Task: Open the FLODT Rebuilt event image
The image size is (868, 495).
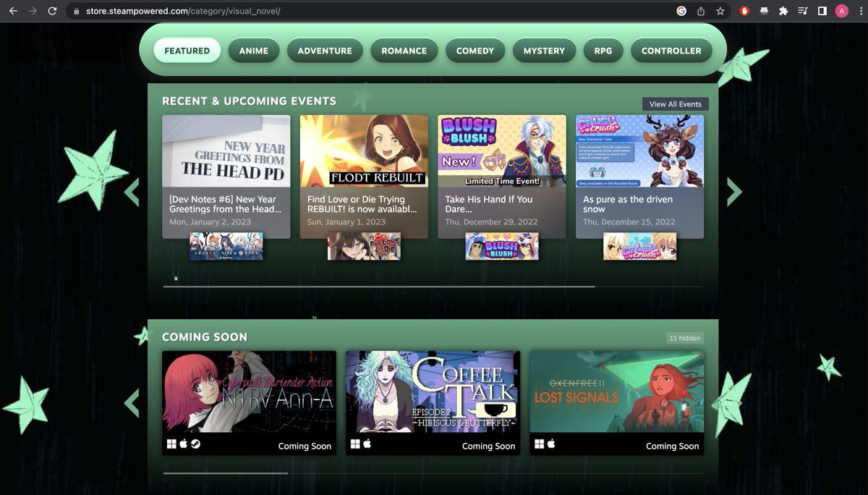Action: click(x=364, y=152)
